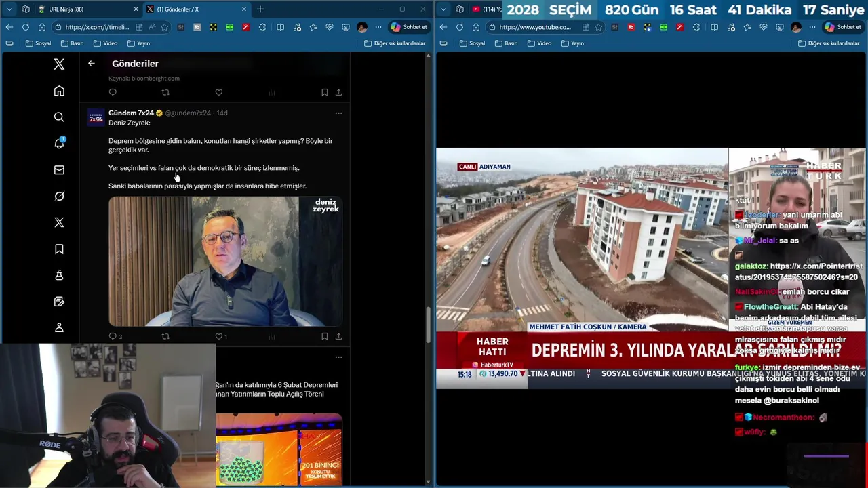
Task: Open Profile person icon in X sidebar
Action: (59, 327)
